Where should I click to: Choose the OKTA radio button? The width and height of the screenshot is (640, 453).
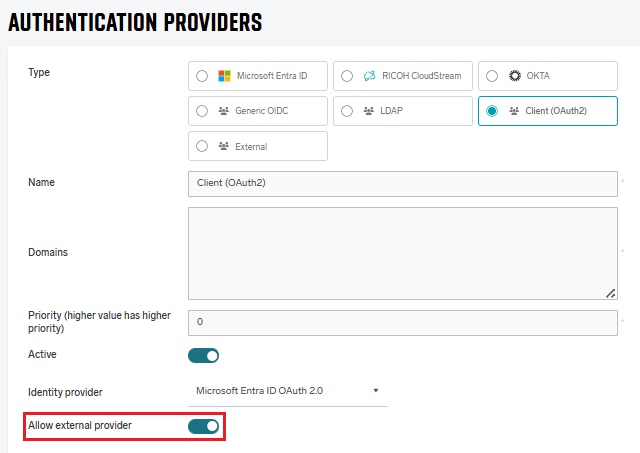pos(492,76)
